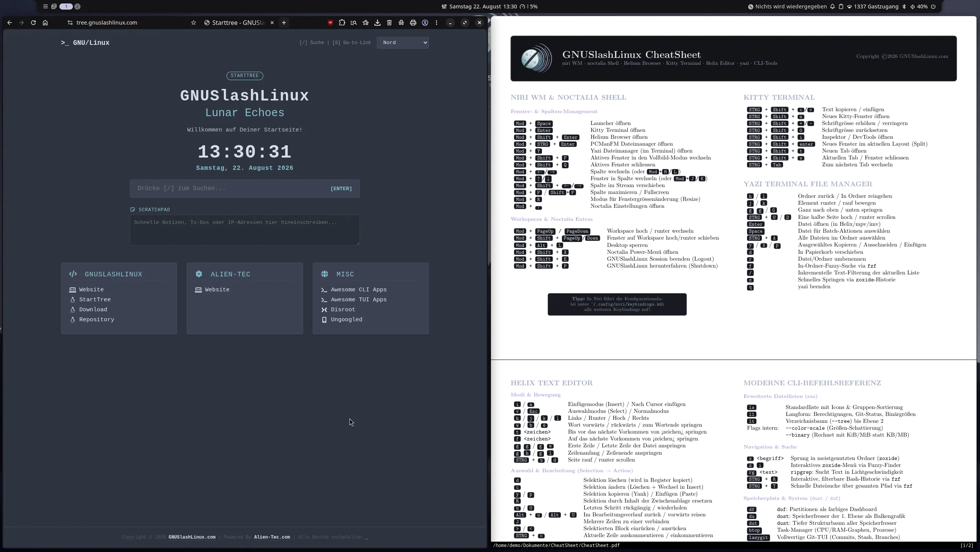Open the wallpaper icon in top bar
980x552 pixels.
(54, 7)
